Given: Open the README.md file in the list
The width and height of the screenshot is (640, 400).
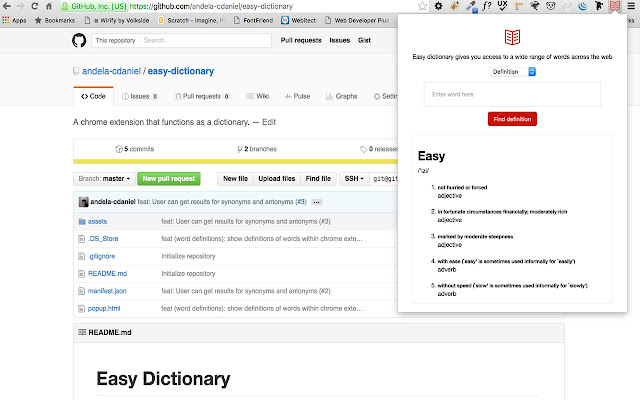Looking at the screenshot, I should [x=107, y=273].
